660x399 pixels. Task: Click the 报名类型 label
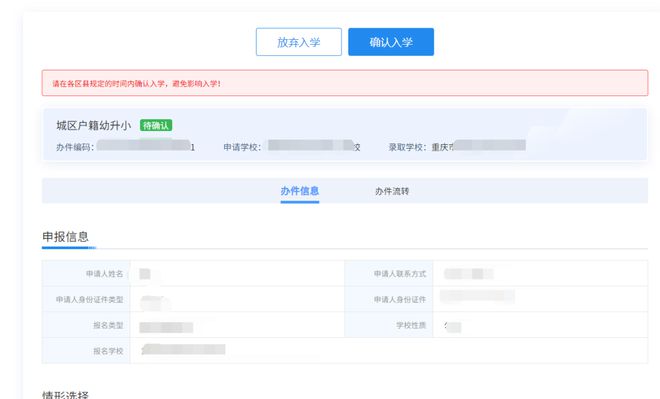pos(108,325)
